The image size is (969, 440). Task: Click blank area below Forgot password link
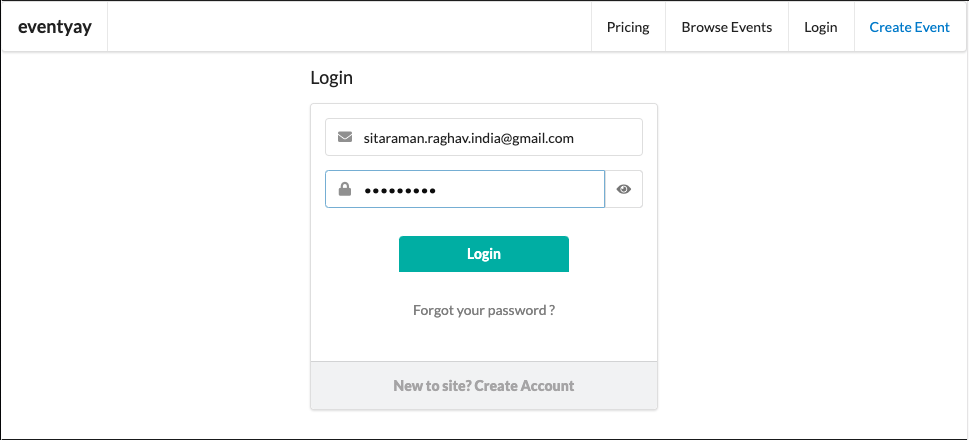click(x=484, y=341)
